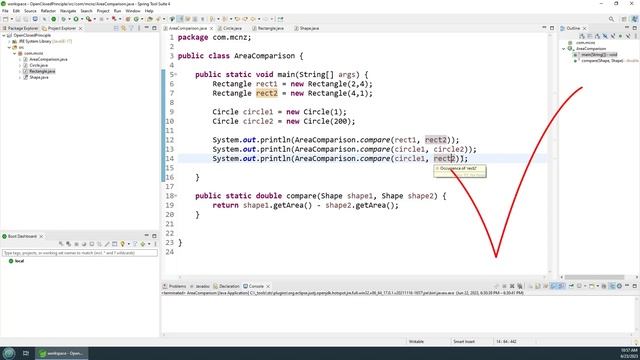Open the Run button dropdown arrow
Viewport: 640px width, 360px height.
(x=82, y=19)
